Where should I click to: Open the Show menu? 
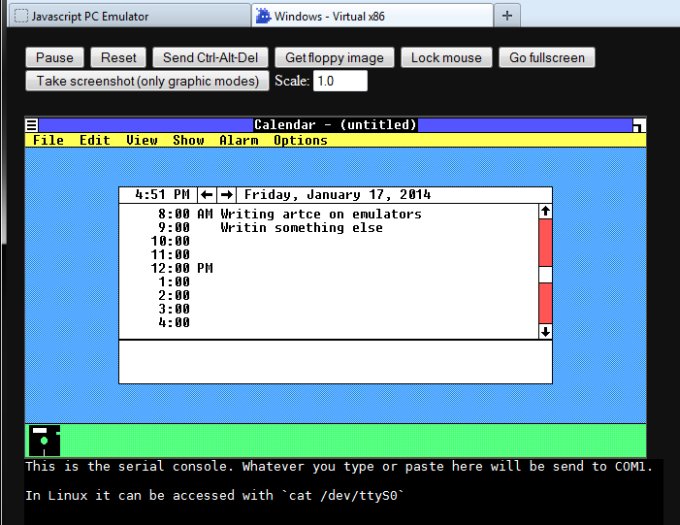188,140
